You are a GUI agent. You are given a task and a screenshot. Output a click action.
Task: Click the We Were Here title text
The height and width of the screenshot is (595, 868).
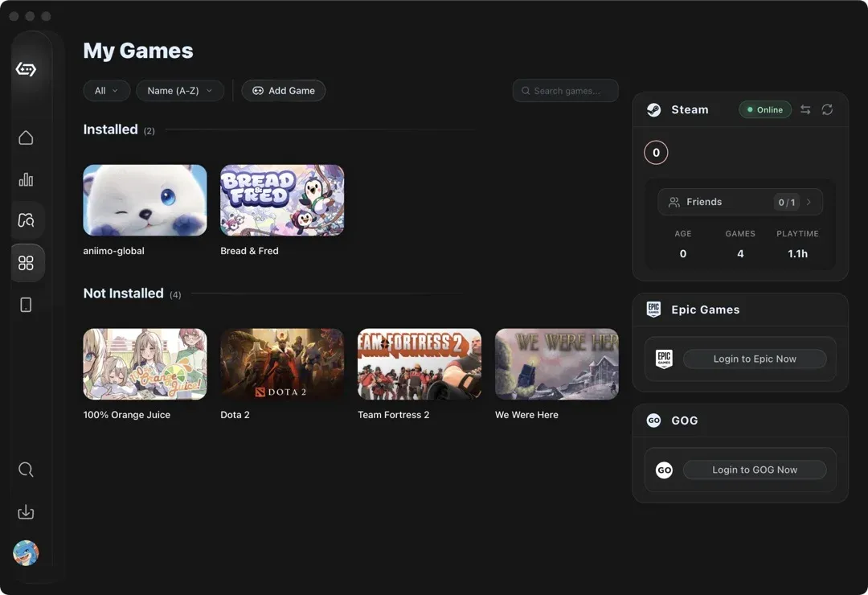[x=526, y=415]
